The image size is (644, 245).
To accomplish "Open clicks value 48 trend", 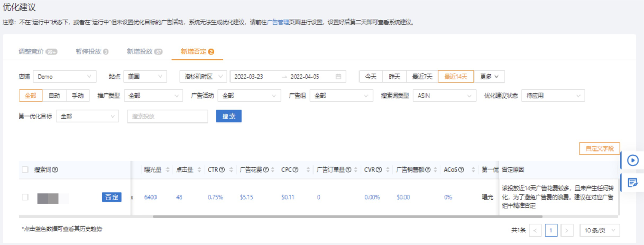I will (179, 197).
